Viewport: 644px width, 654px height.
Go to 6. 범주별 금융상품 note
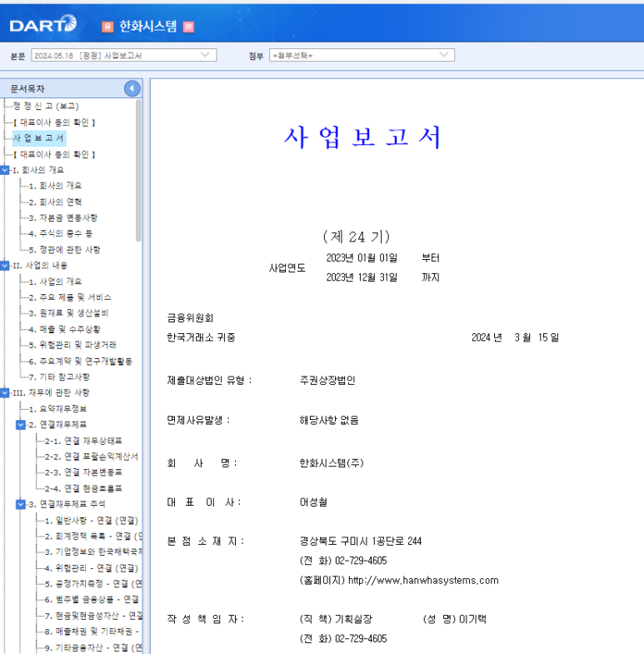(92, 599)
